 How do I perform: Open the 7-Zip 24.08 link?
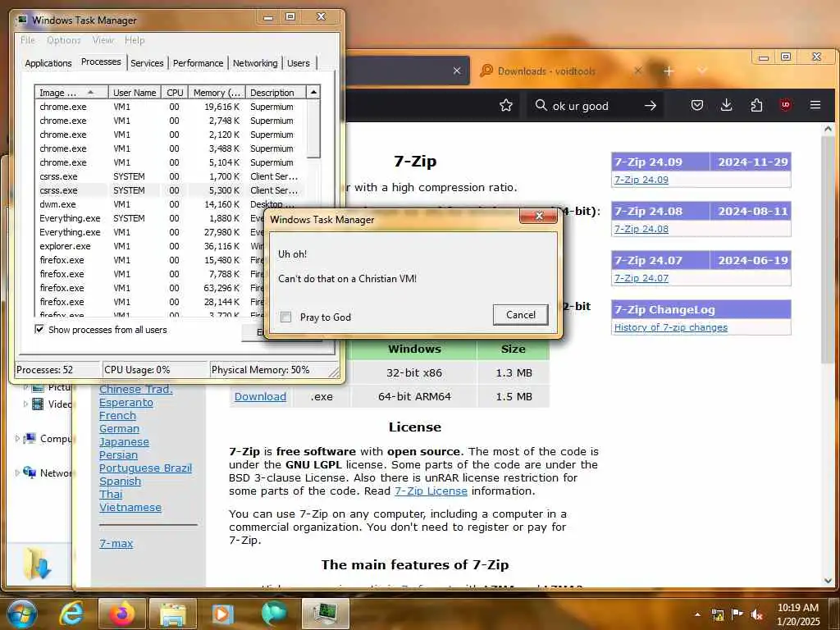641,229
